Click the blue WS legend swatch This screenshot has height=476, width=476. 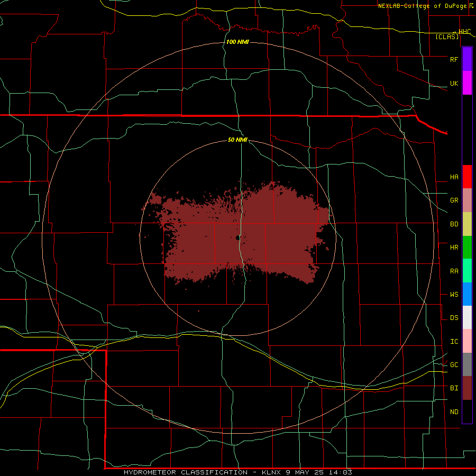(x=467, y=294)
